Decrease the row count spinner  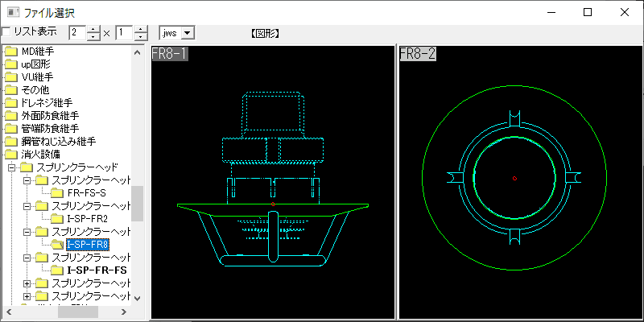141,37
